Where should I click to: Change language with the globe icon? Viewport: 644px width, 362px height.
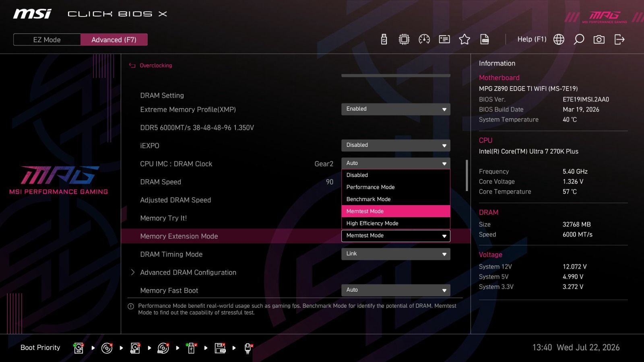tap(559, 39)
